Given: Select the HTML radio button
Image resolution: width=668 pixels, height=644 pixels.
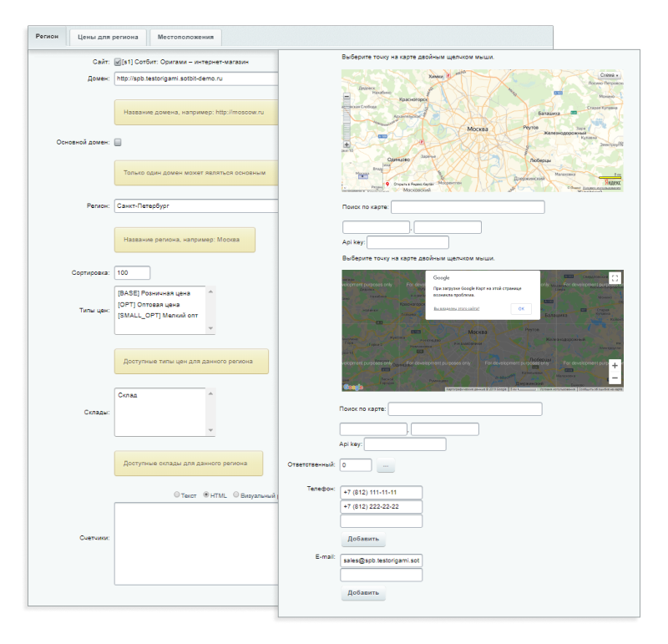Looking at the screenshot, I should [206, 494].
